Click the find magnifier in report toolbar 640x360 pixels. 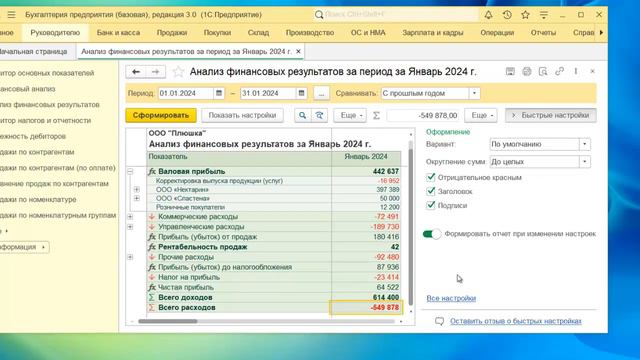[x=302, y=116]
